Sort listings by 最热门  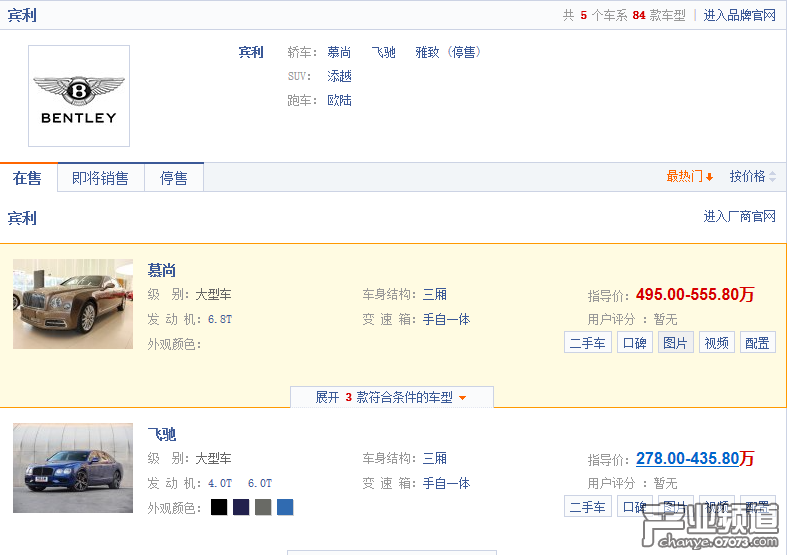pos(689,176)
